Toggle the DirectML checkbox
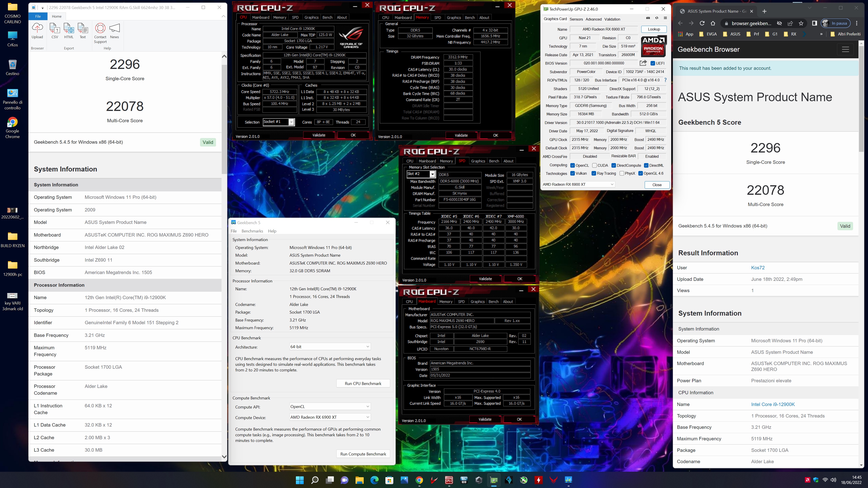 click(x=646, y=165)
